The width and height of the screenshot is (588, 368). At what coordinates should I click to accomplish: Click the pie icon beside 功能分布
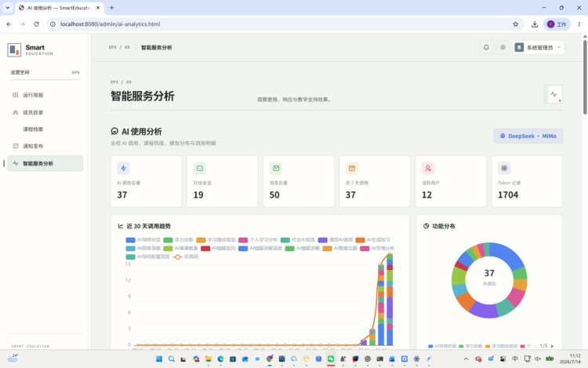[x=426, y=226]
